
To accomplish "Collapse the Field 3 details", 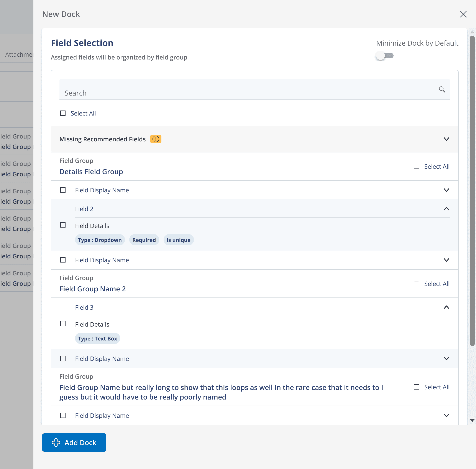I will click(446, 307).
